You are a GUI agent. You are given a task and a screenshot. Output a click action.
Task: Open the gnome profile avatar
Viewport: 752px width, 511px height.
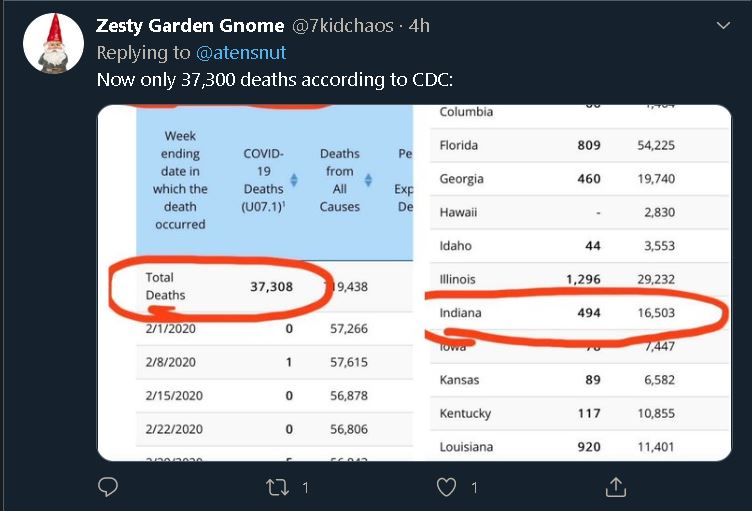[x=53, y=43]
